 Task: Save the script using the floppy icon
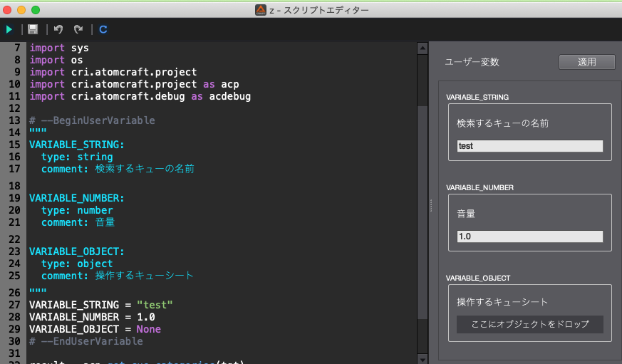coord(33,29)
